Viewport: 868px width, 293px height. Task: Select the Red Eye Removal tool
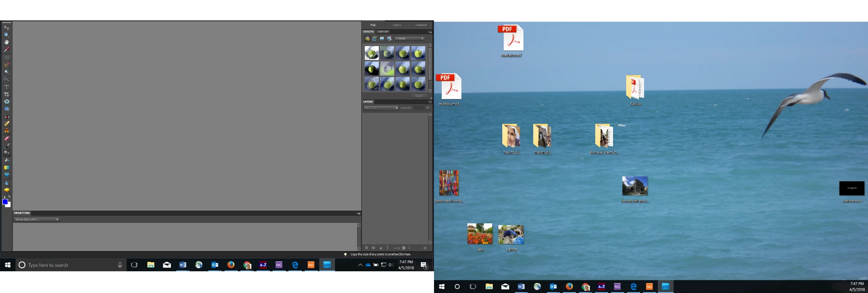point(6,117)
